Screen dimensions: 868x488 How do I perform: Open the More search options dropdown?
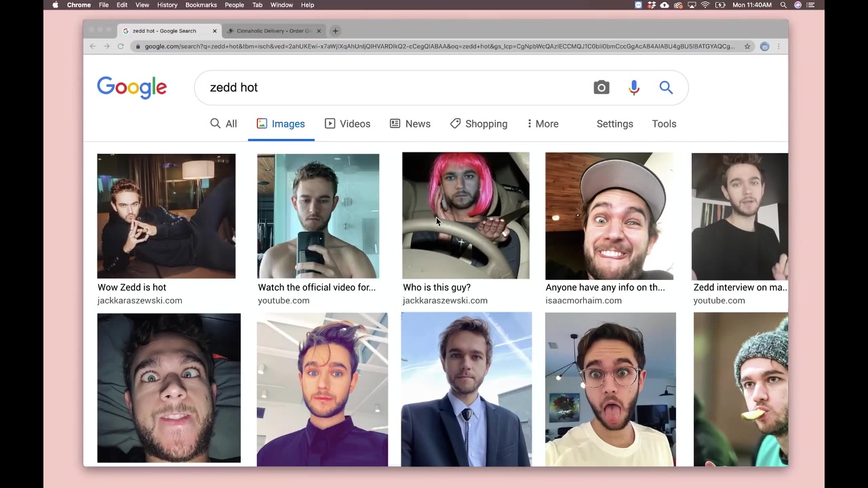542,123
